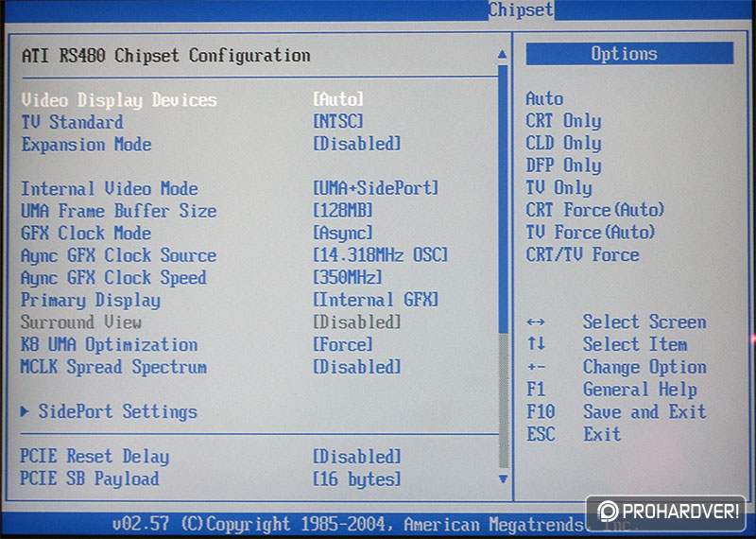The height and width of the screenshot is (539, 756).
Task: Click the Change Option help text
Action: [644, 367]
